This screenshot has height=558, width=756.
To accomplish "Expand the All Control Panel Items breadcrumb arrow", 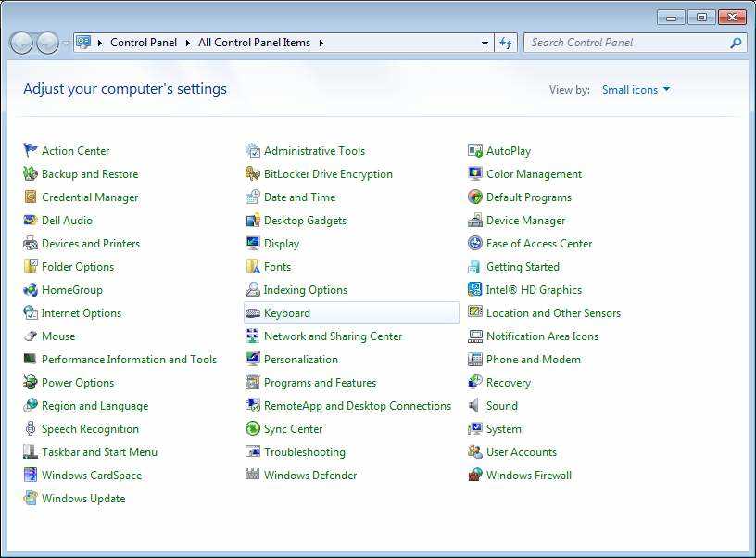I will click(323, 42).
